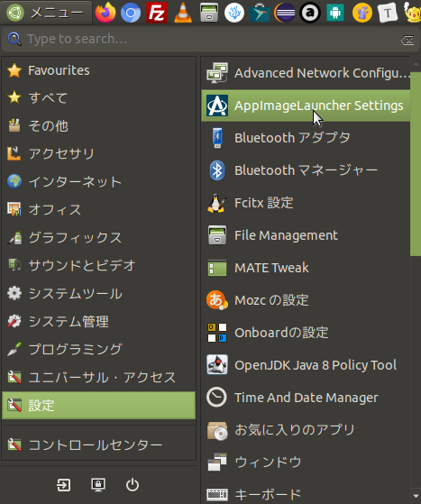Screen dimensions: 421x504
Task: Open the グラフィックス category
Action: [98, 237]
